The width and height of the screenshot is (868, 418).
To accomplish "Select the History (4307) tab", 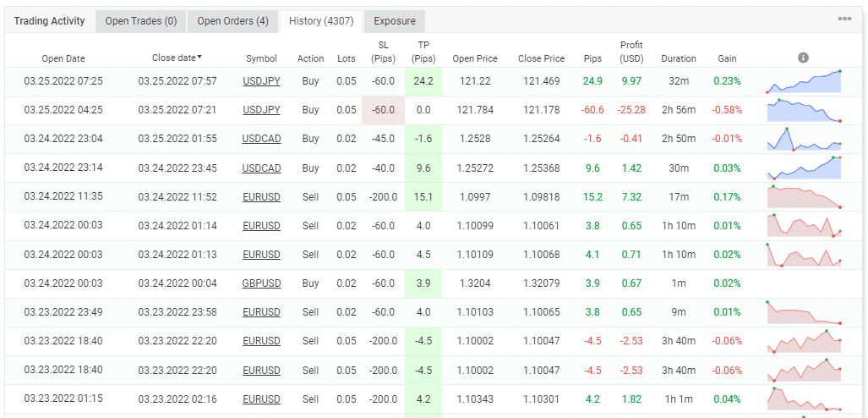I will [x=321, y=22].
